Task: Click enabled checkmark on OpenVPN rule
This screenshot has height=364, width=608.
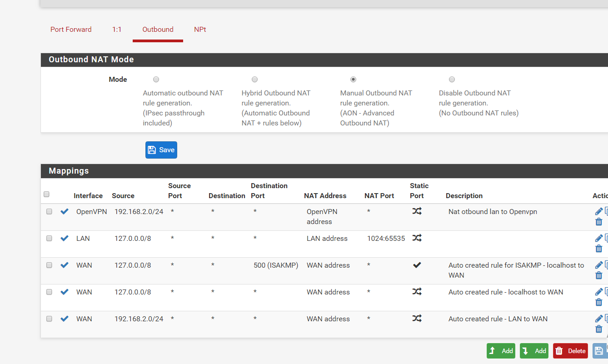Action: point(65,211)
